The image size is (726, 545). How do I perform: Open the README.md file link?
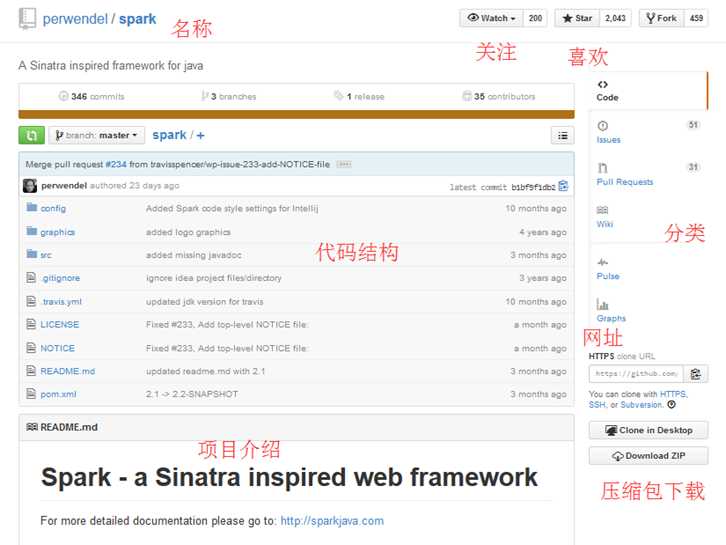pos(68,371)
